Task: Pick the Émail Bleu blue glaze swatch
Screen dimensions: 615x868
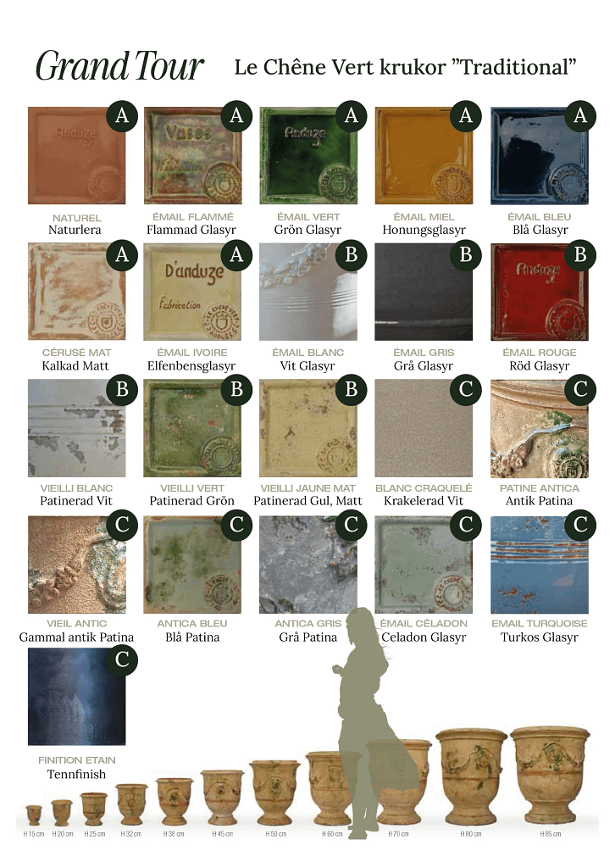Action: [540, 156]
